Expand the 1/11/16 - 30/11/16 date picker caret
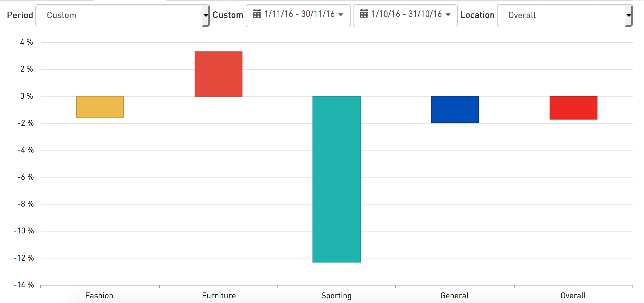The image size is (644, 303). tap(341, 15)
